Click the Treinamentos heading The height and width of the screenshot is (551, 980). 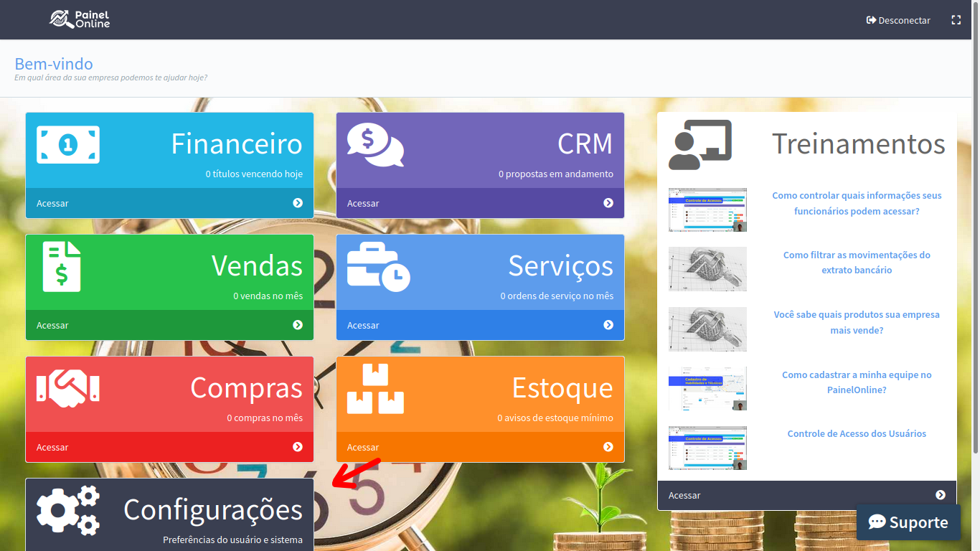859,143
